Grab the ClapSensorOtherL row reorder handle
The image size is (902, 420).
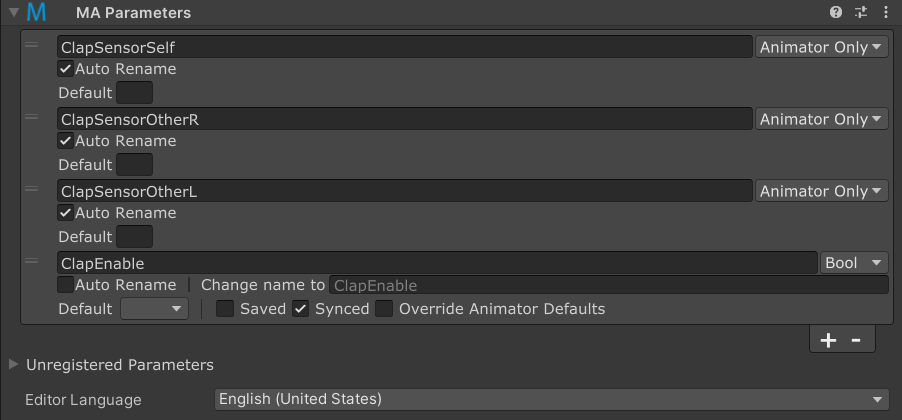click(x=32, y=189)
